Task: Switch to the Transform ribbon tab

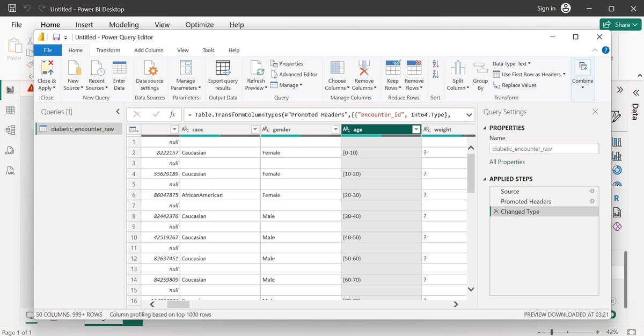Action: coord(108,50)
